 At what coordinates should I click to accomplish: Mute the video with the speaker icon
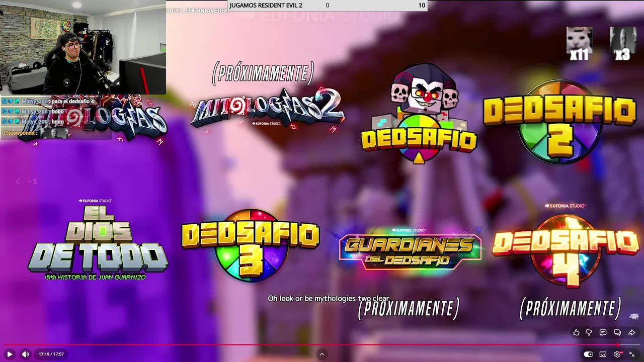[25, 354]
